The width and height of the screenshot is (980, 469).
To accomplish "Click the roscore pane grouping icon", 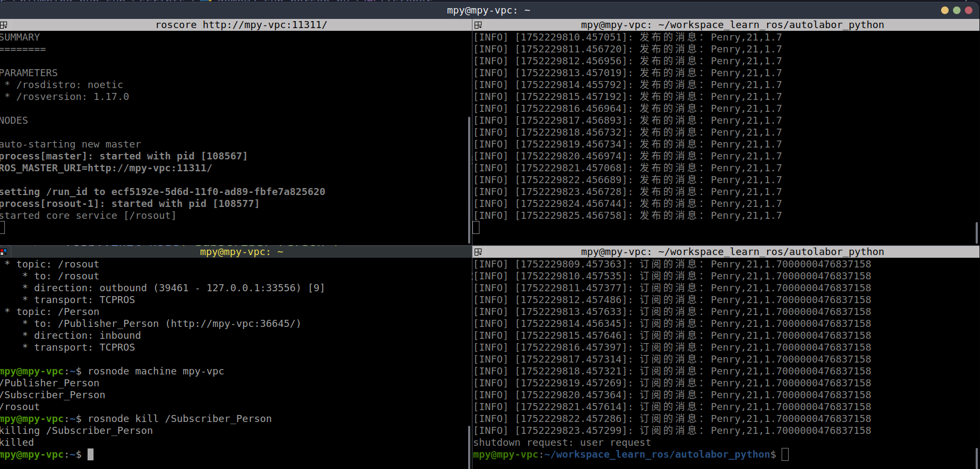I will (x=4, y=25).
